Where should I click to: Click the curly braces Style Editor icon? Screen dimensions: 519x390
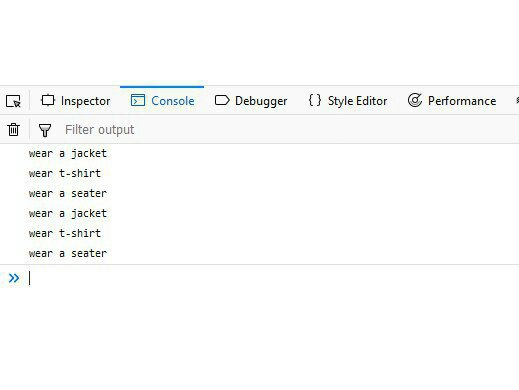(x=315, y=100)
